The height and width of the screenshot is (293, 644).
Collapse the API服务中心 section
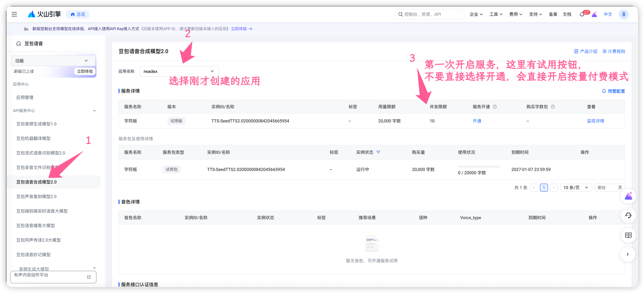[94, 111]
